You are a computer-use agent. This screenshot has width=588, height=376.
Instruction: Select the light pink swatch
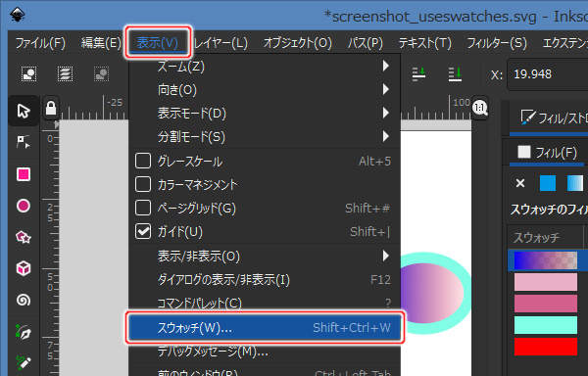coord(546,282)
